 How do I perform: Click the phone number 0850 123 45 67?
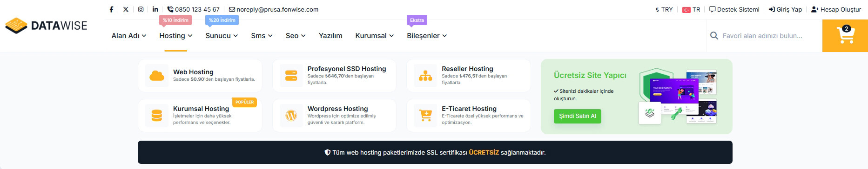point(193,9)
